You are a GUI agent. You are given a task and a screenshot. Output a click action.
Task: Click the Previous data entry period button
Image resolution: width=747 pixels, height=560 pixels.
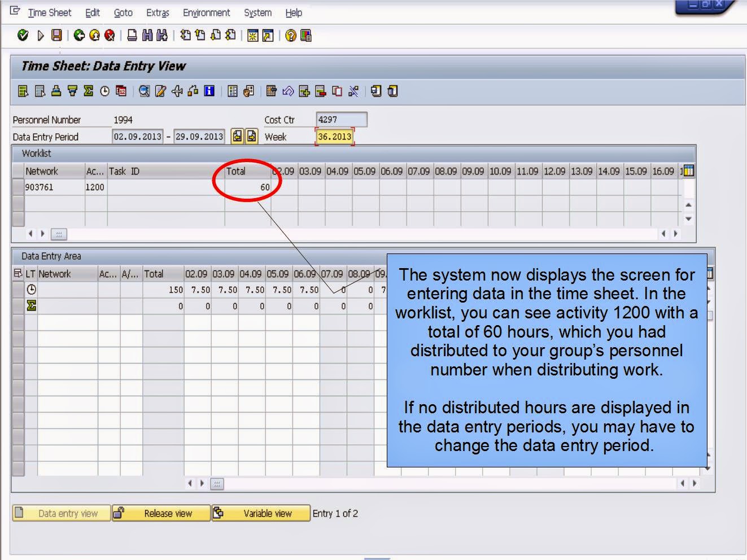(x=237, y=136)
